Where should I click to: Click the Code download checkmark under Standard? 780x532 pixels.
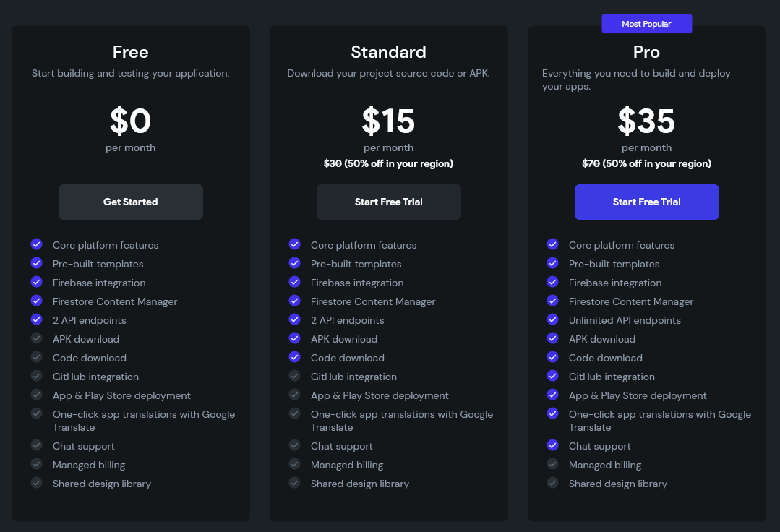point(295,357)
